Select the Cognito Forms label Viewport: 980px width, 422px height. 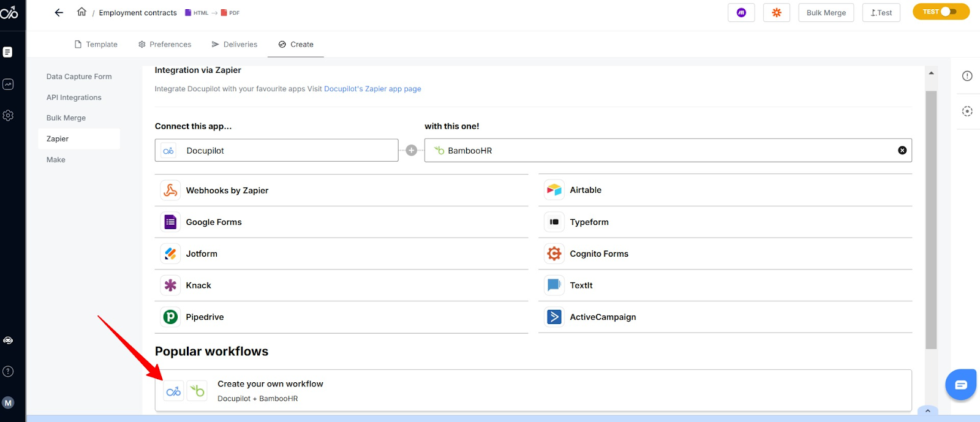599,254
